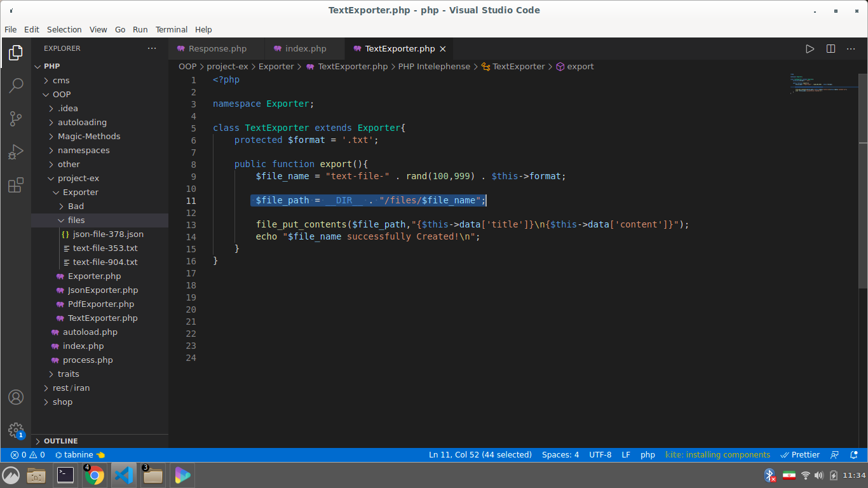Viewport: 868px width, 488px height.
Task: Collapse the project-ex folder
Action: click(100, 178)
